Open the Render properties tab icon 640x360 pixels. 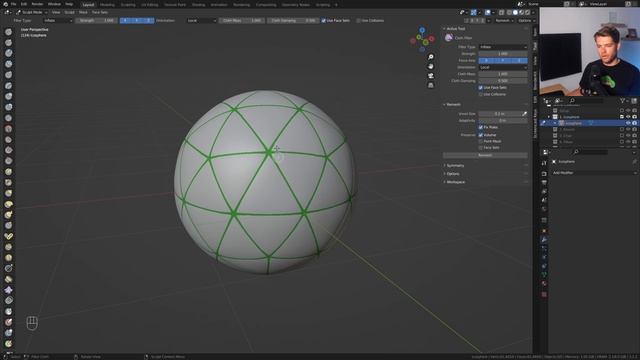pos(544,174)
